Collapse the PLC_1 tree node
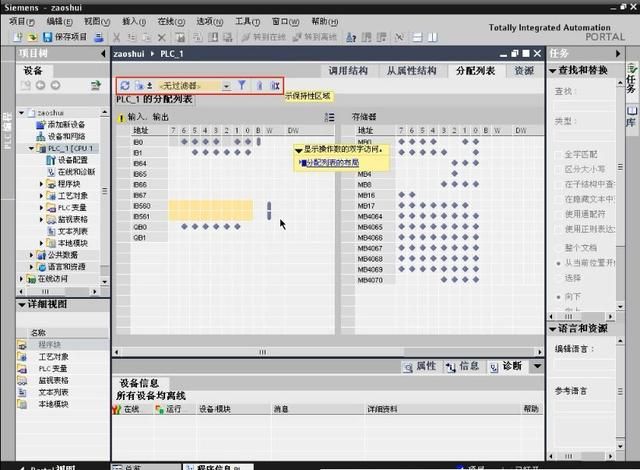 pos(31,148)
